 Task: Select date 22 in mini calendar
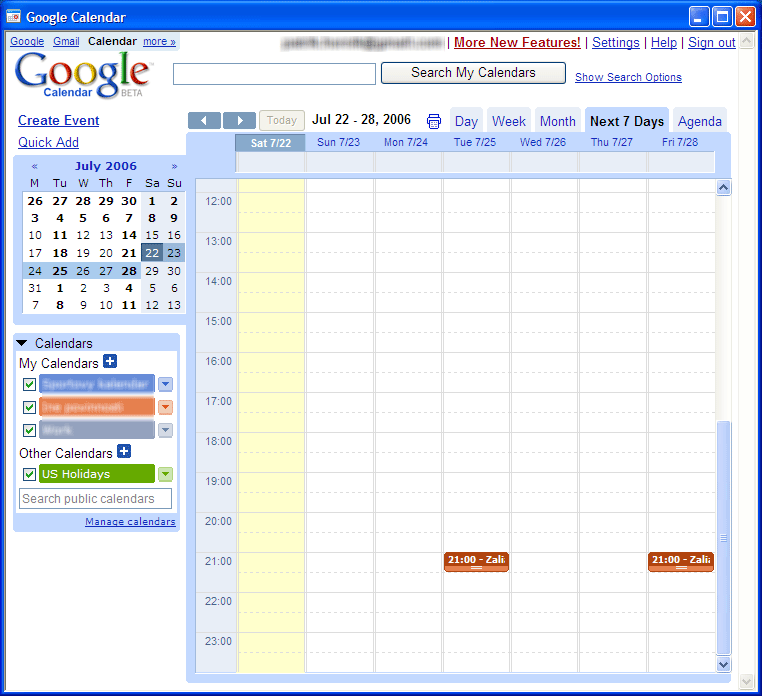(152, 253)
